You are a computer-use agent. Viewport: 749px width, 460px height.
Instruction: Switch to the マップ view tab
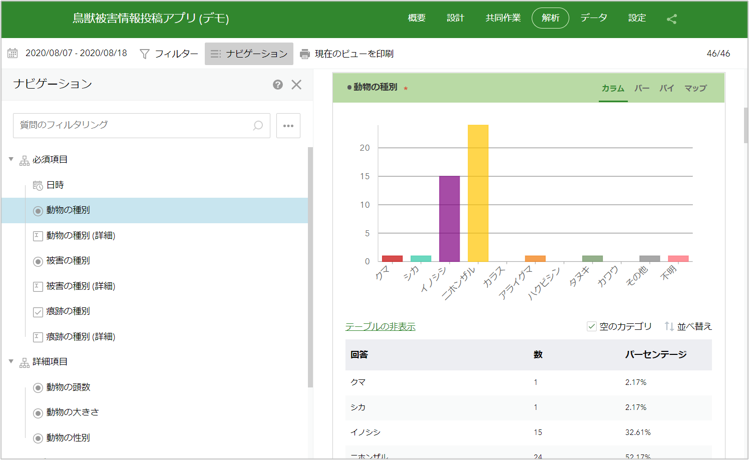click(x=695, y=89)
